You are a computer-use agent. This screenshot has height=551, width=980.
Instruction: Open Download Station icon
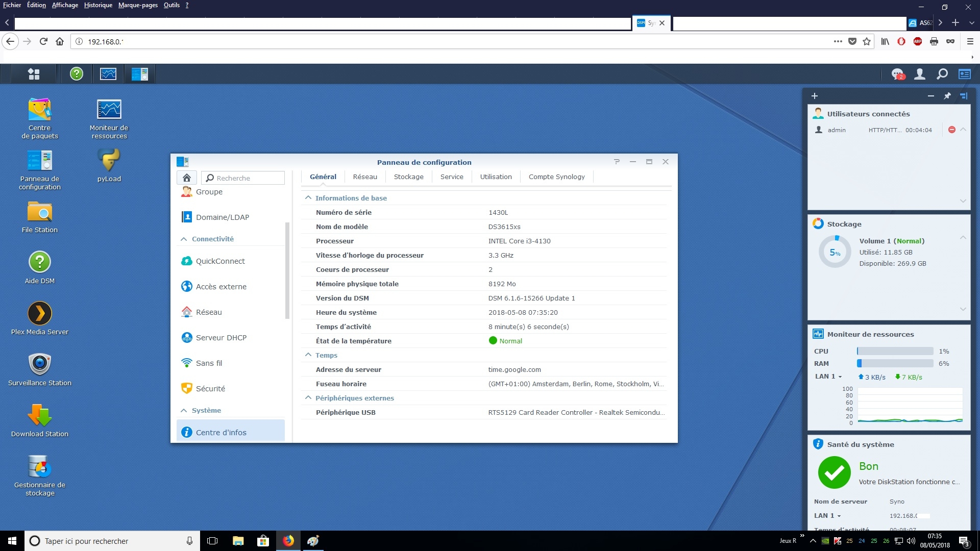click(40, 420)
